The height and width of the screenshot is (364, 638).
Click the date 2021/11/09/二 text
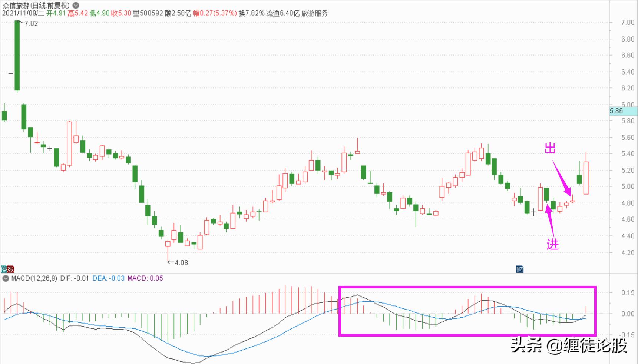[x=23, y=13]
